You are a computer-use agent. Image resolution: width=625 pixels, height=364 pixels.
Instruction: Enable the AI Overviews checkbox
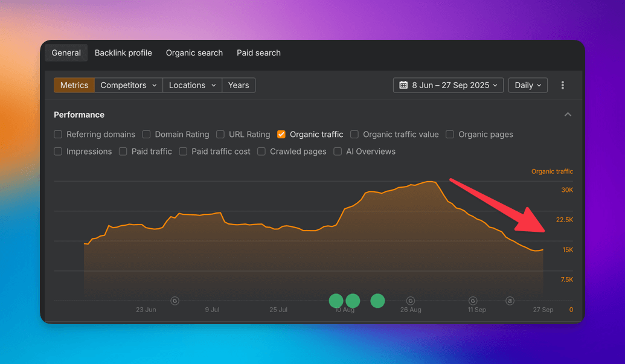(338, 152)
